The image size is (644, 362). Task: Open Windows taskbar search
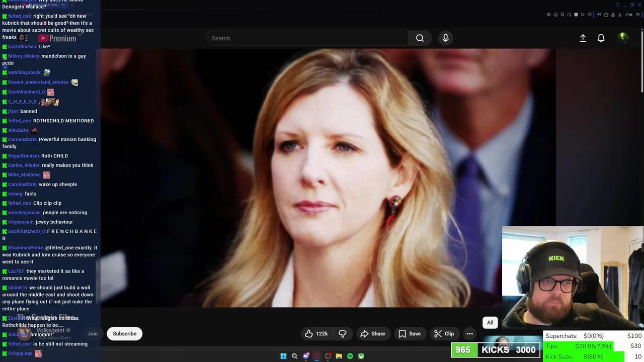(x=294, y=356)
